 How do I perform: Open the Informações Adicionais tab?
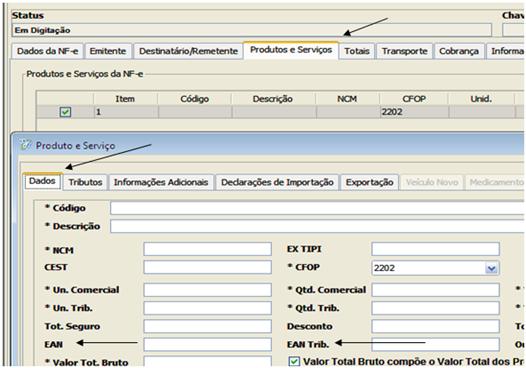[x=161, y=182]
